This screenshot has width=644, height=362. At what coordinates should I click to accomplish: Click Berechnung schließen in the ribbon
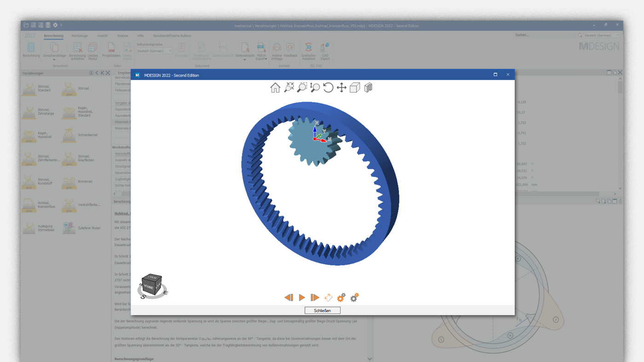[77, 51]
